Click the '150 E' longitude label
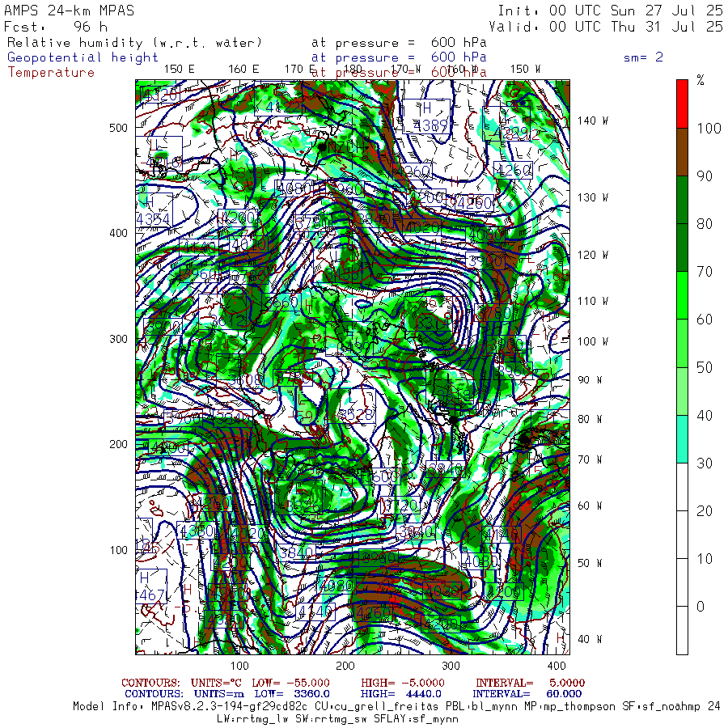Screen dimensions: 728x728 tap(180, 69)
